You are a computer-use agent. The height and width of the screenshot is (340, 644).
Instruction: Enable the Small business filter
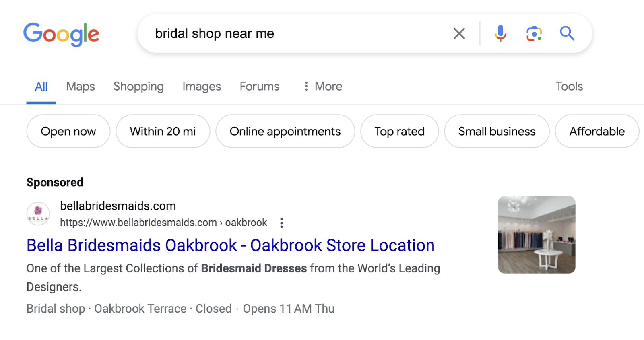click(497, 131)
